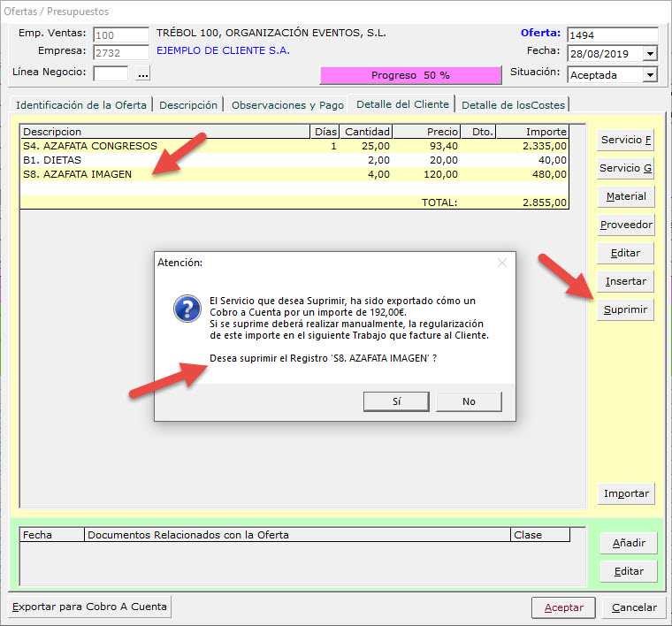Click the Días column header
This screenshot has height=626, width=672.
pos(325,132)
